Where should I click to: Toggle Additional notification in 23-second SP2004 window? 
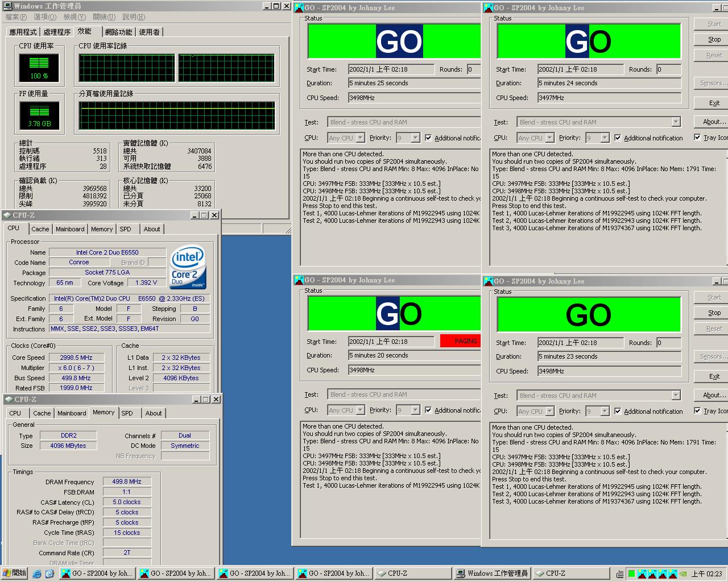[x=618, y=411]
